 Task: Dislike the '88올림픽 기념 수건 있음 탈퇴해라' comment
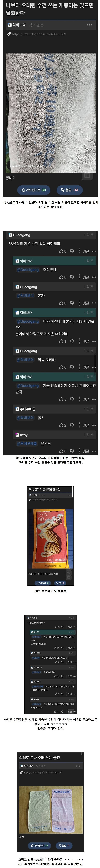[72, 251]
